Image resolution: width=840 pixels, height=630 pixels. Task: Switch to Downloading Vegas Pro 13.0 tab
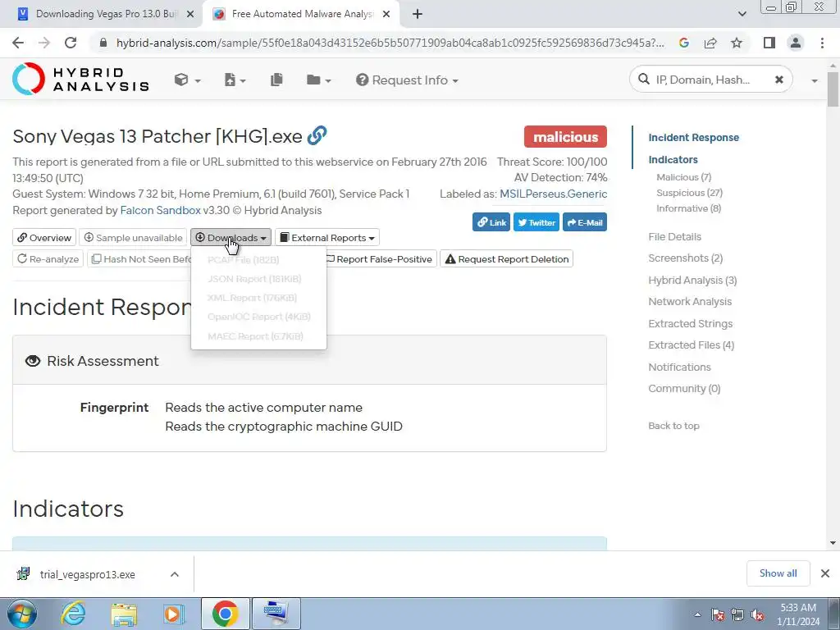102,14
